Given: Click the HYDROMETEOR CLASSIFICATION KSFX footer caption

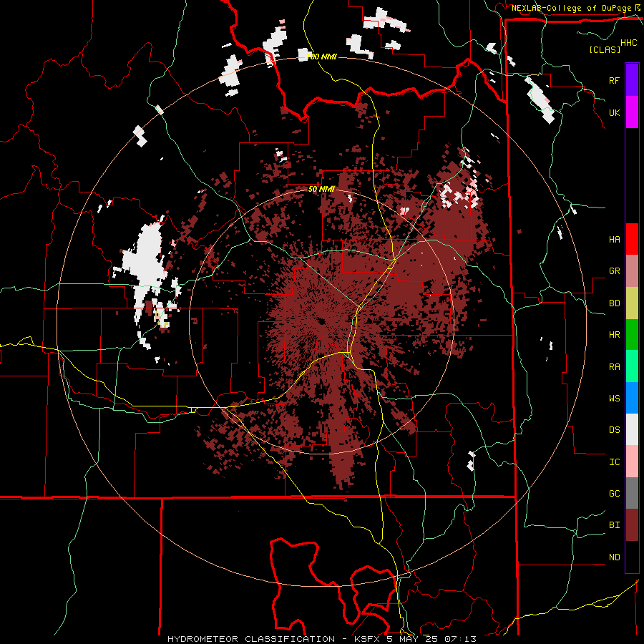Looking at the screenshot, I should (322, 639).
